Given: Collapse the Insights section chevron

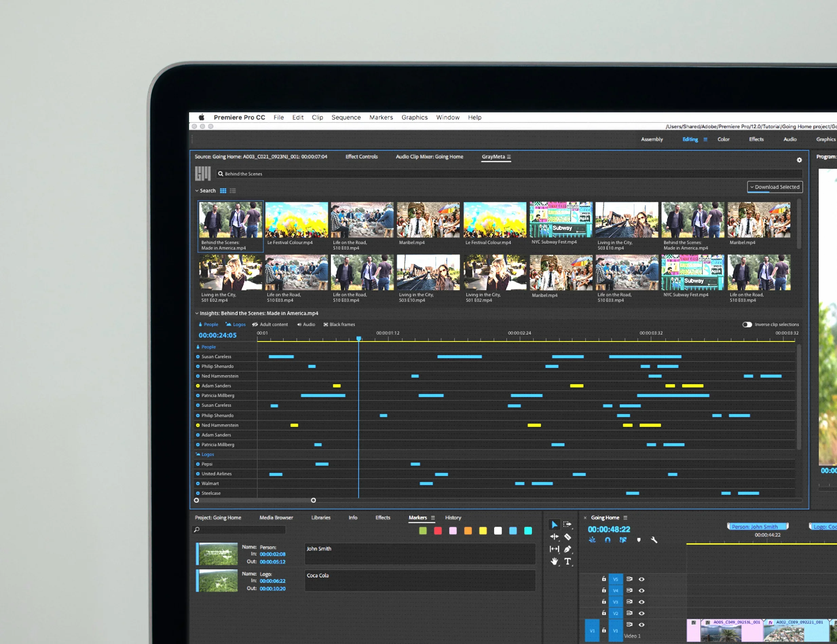Looking at the screenshot, I should [x=197, y=314].
